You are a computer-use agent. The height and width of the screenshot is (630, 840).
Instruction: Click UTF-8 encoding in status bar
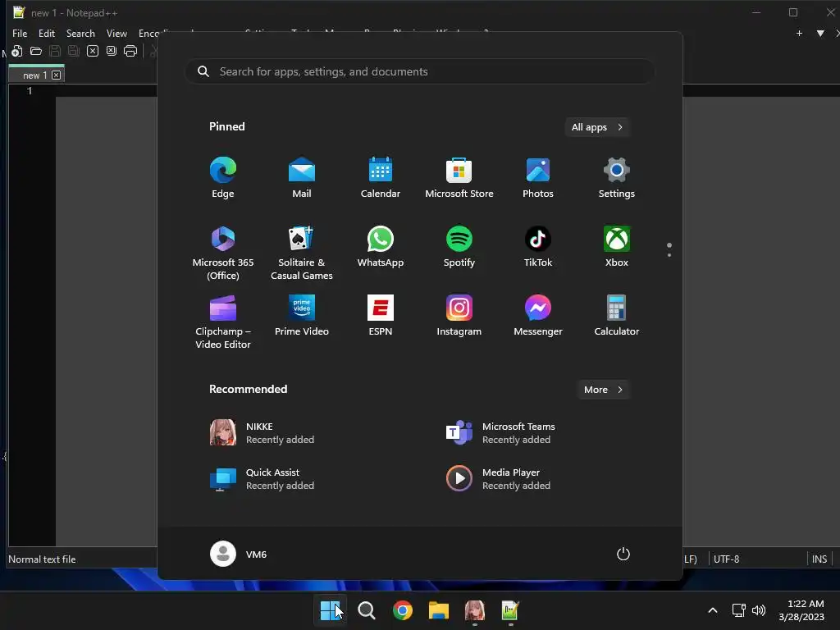(x=727, y=559)
